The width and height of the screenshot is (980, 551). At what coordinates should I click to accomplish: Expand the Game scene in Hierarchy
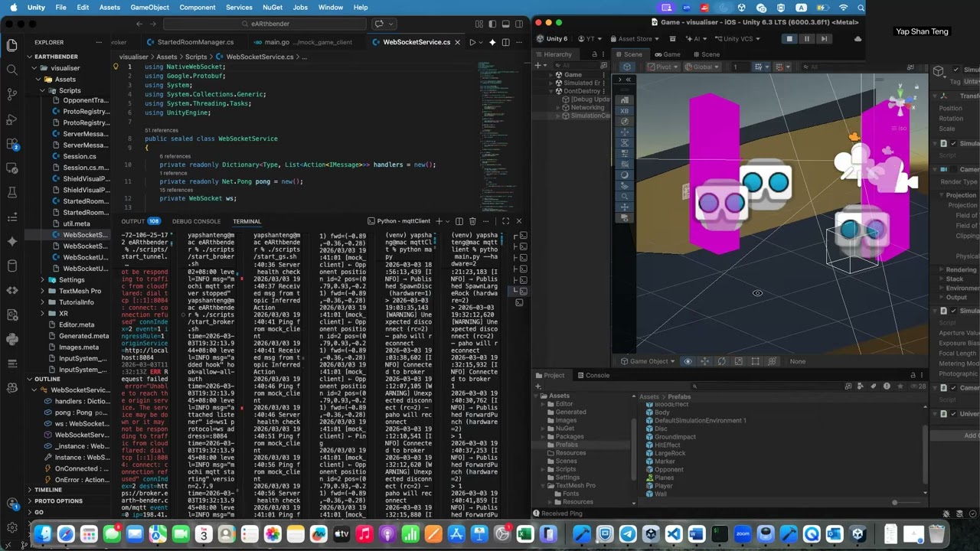pos(552,75)
